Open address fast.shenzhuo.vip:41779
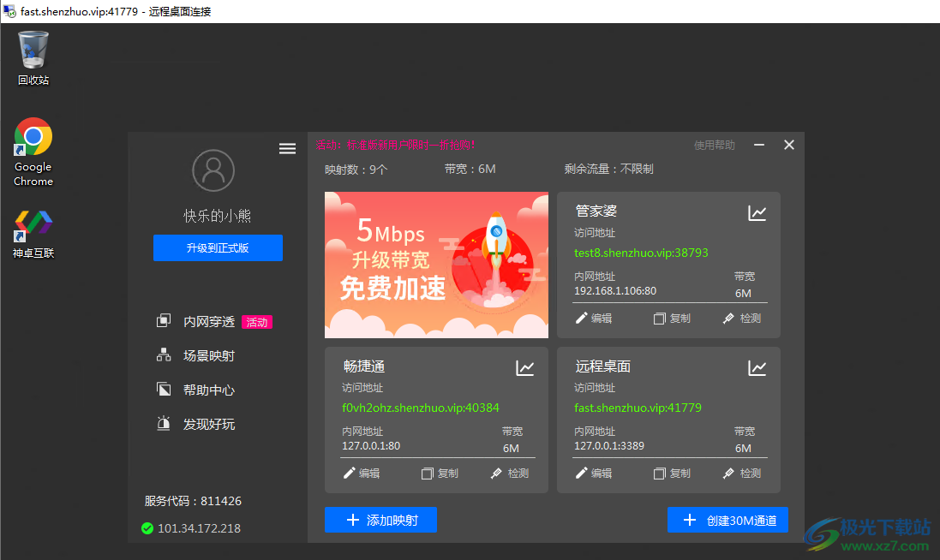940x560 pixels. pyautogui.click(x=638, y=408)
